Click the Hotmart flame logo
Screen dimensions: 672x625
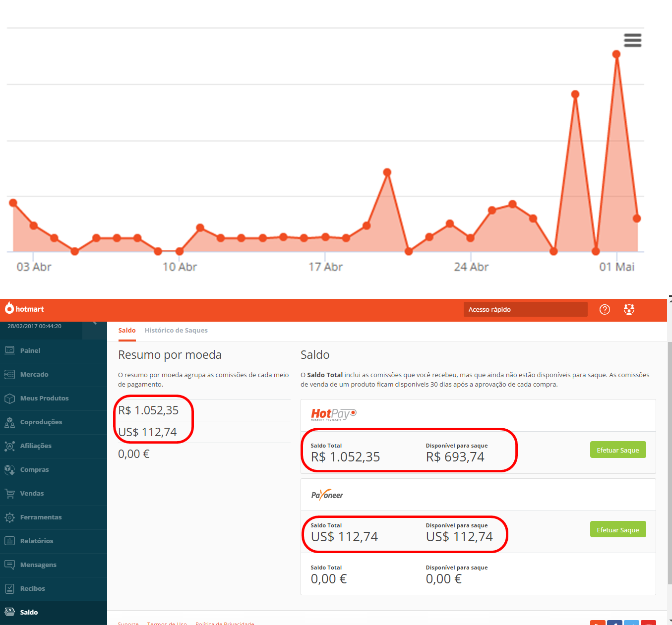pos(9,308)
